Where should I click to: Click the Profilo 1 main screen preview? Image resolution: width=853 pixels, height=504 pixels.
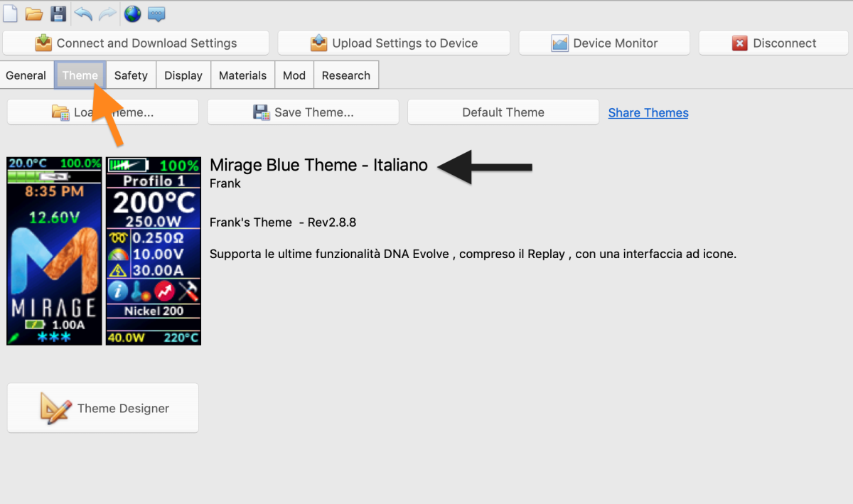coord(154,251)
